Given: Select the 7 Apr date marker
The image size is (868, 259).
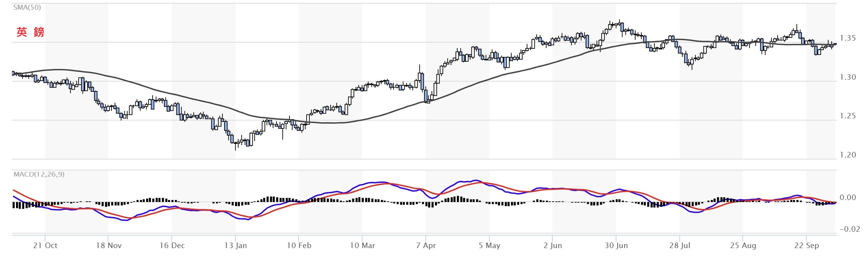Looking at the screenshot, I should coord(426,246).
